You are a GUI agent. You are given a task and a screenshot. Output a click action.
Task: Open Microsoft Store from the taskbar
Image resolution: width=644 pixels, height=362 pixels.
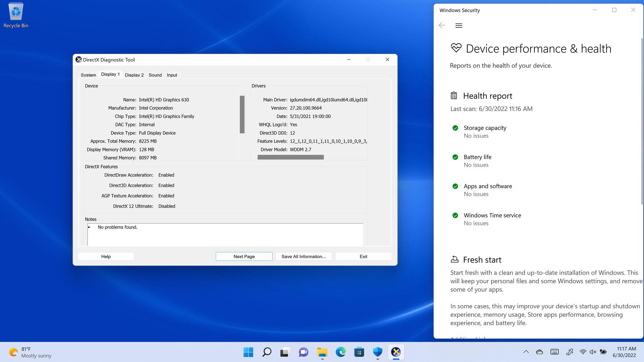359,352
